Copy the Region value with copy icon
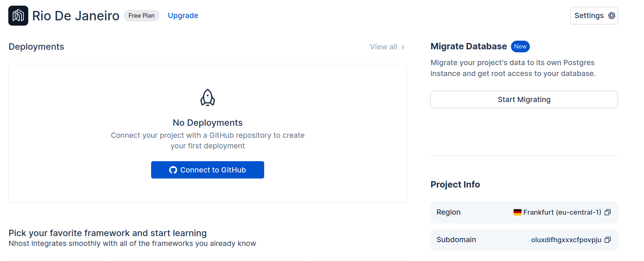This screenshot has width=644, height=261. 607,212
